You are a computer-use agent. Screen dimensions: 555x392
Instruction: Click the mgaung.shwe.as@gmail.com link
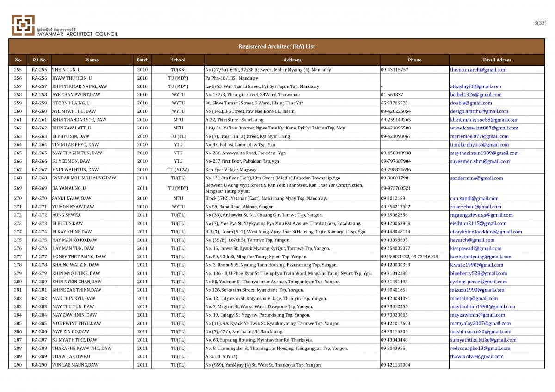481,215
